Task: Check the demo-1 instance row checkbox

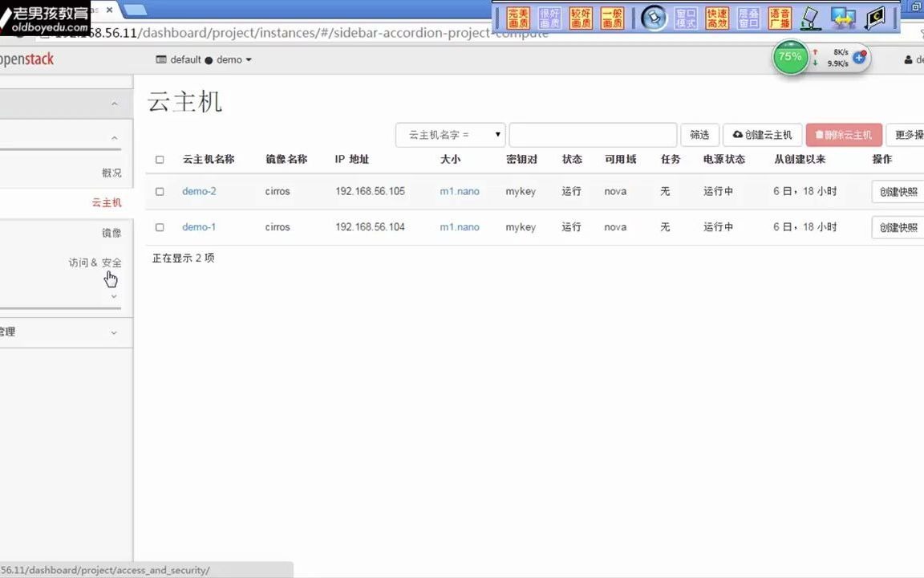Action: (159, 227)
